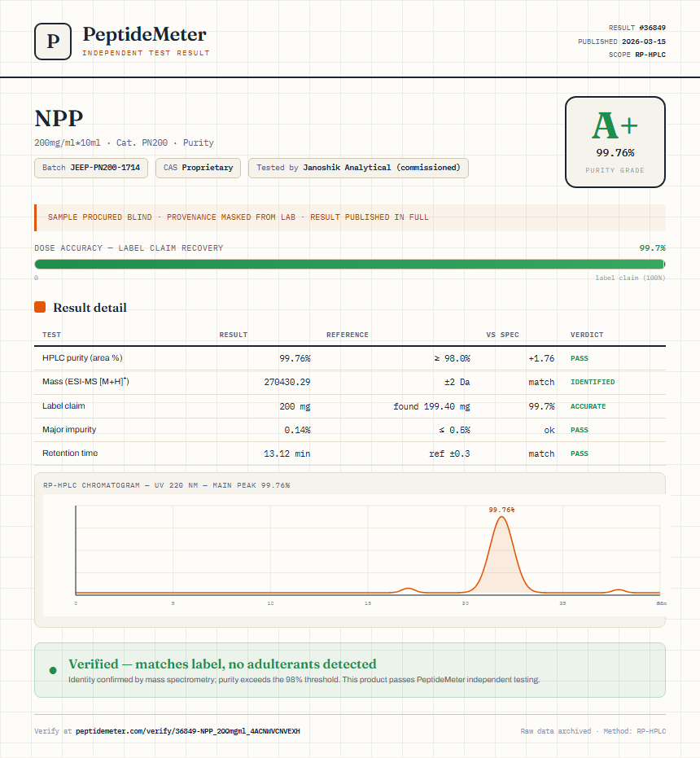Click the NPP product heading

click(59, 118)
